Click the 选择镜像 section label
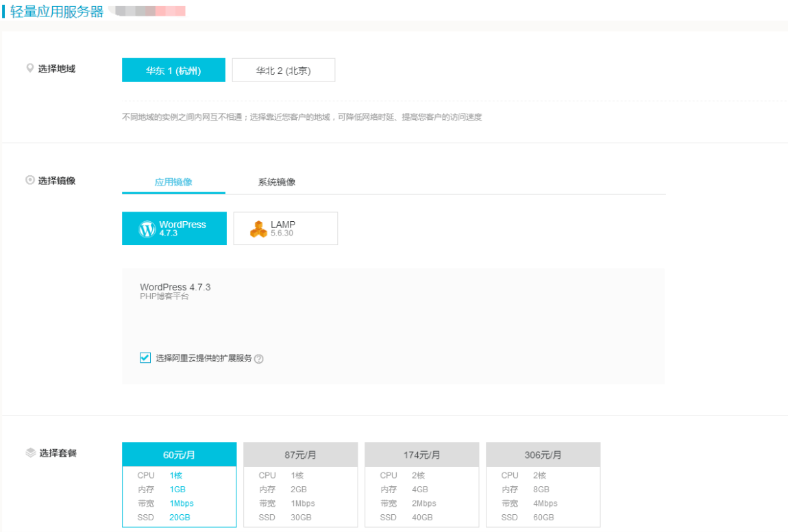 coord(57,180)
